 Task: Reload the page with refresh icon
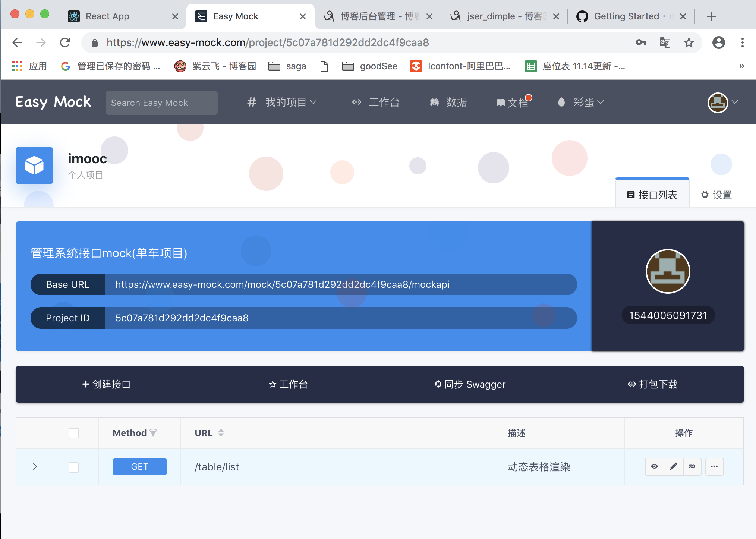click(x=65, y=42)
